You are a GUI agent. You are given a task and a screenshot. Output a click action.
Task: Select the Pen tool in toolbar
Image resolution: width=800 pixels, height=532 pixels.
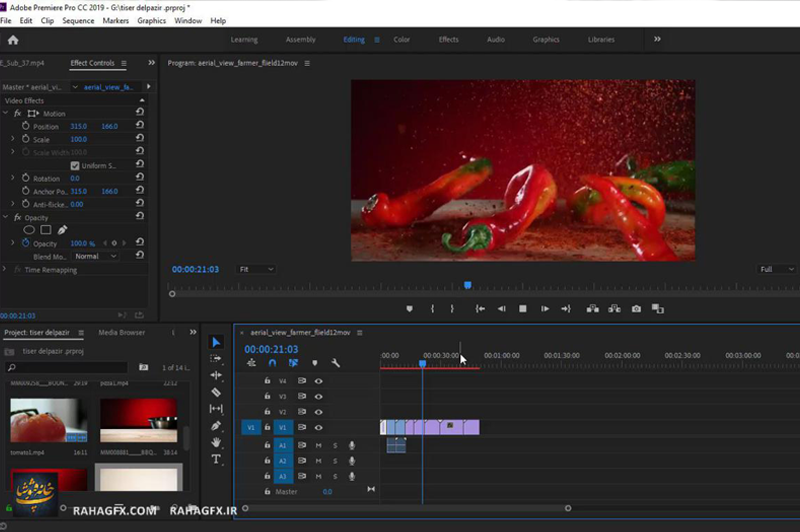tap(216, 425)
